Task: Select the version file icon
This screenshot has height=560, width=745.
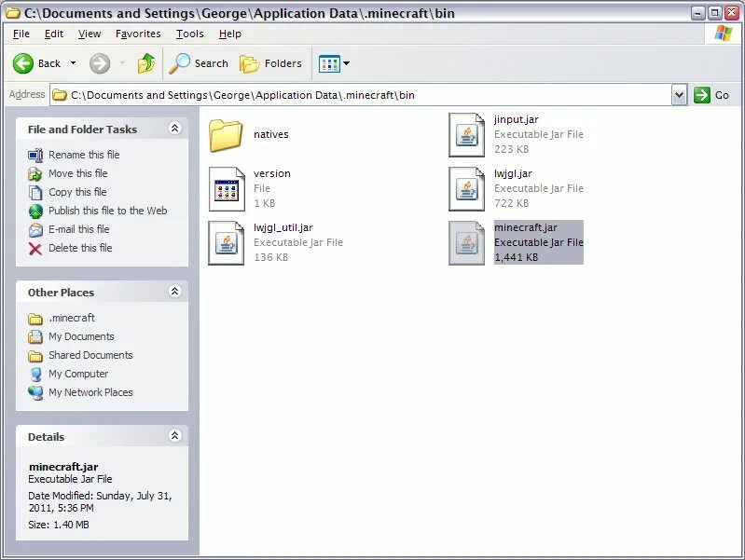Action: point(227,189)
